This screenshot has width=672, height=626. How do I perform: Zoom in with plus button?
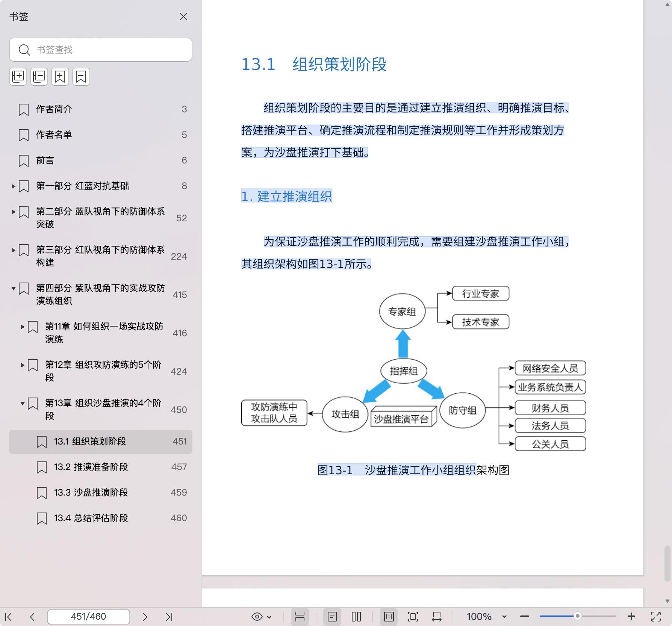click(631, 617)
